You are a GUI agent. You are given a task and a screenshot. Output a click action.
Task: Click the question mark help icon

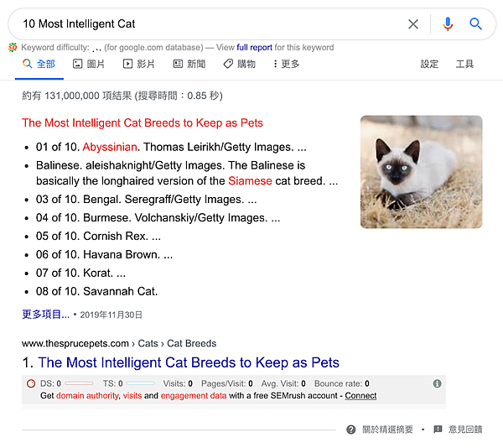351,430
